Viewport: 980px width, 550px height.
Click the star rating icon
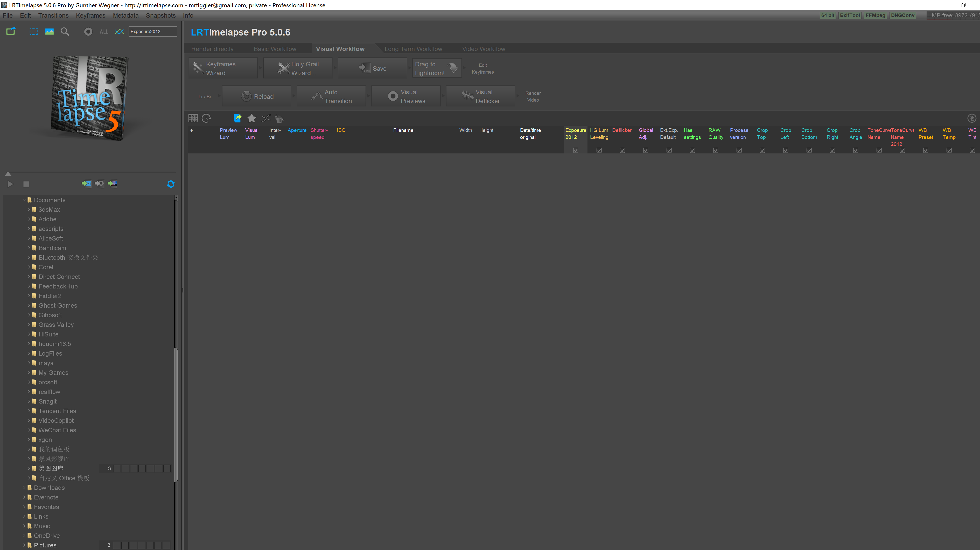click(x=251, y=118)
